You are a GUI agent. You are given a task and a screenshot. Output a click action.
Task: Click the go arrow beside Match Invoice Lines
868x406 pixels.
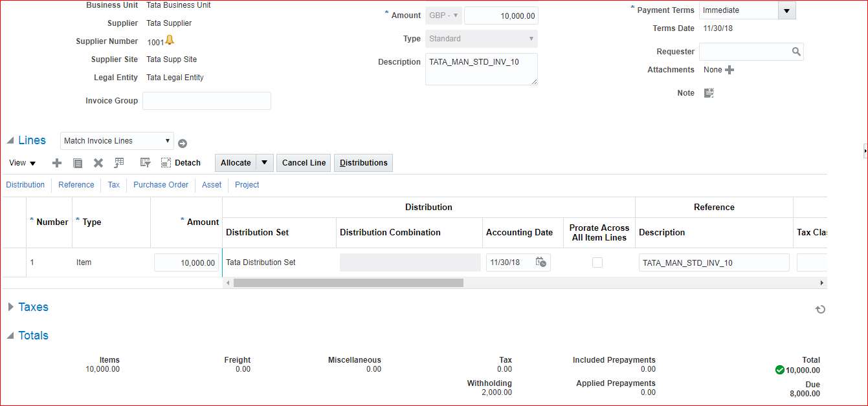tap(183, 144)
